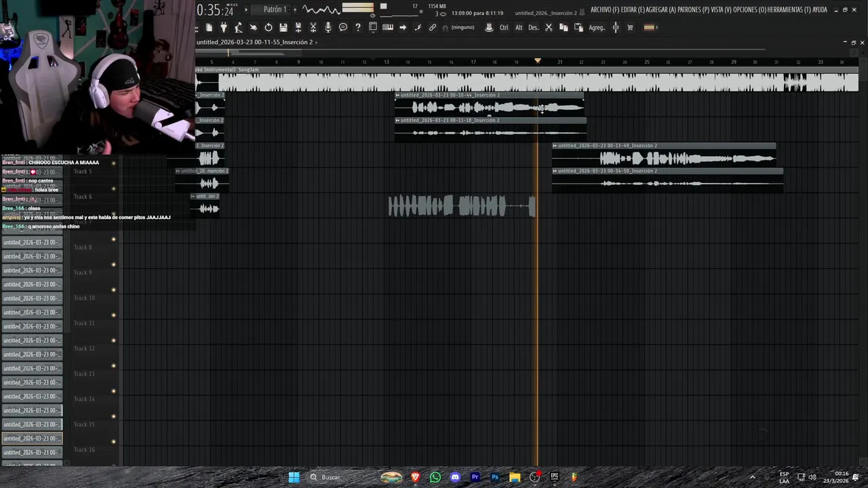The image size is (868, 488).
Task: Click arrow left of Patrón 1 selector
Action: pos(246,9)
